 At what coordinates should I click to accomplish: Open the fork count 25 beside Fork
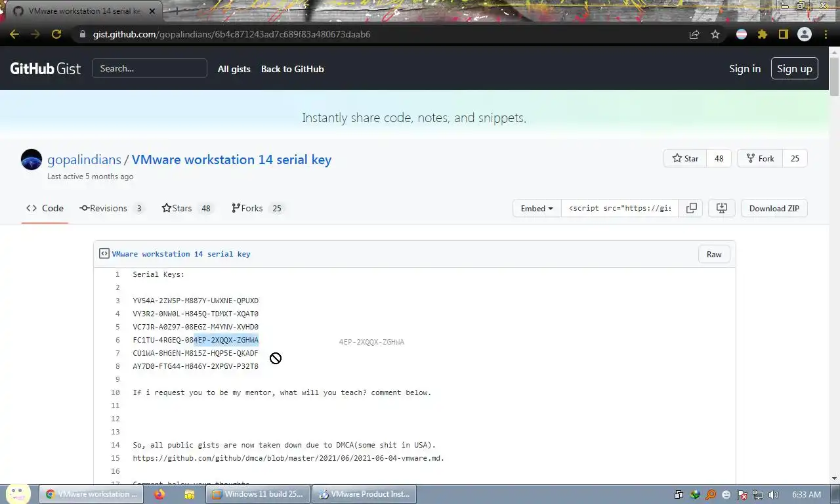coord(795,158)
